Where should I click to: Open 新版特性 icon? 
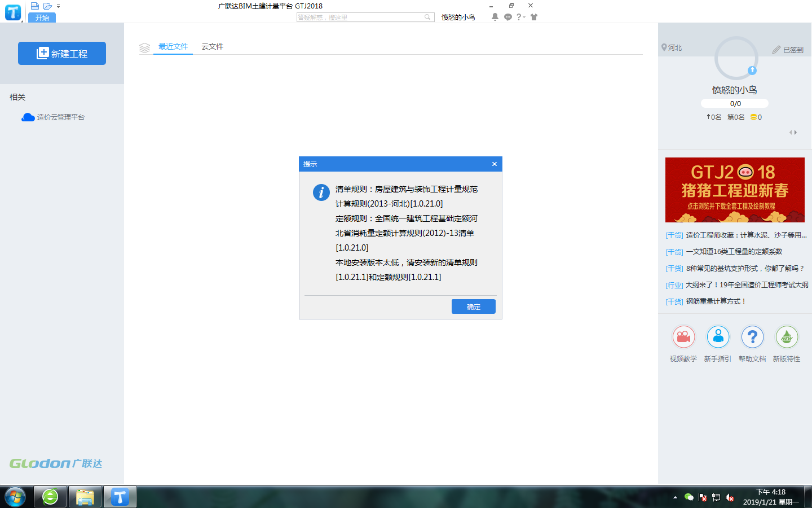click(787, 337)
